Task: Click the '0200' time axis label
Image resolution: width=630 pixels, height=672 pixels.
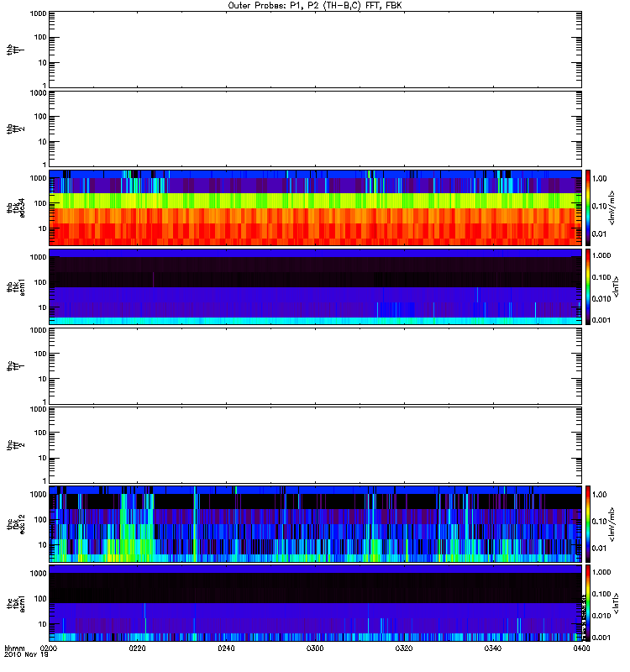Action: point(48,648)
